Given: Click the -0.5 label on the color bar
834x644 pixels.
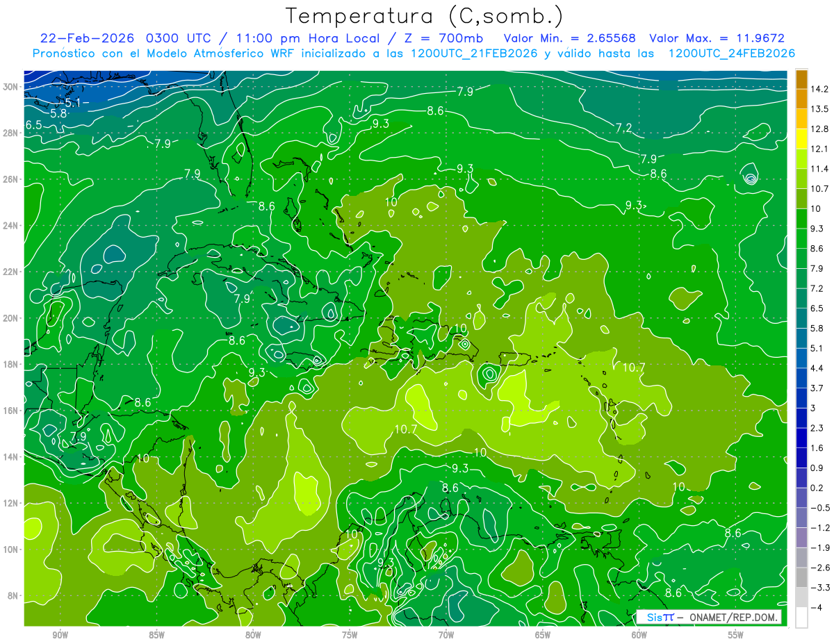Looking at the screenshot, I should point(819,507).
